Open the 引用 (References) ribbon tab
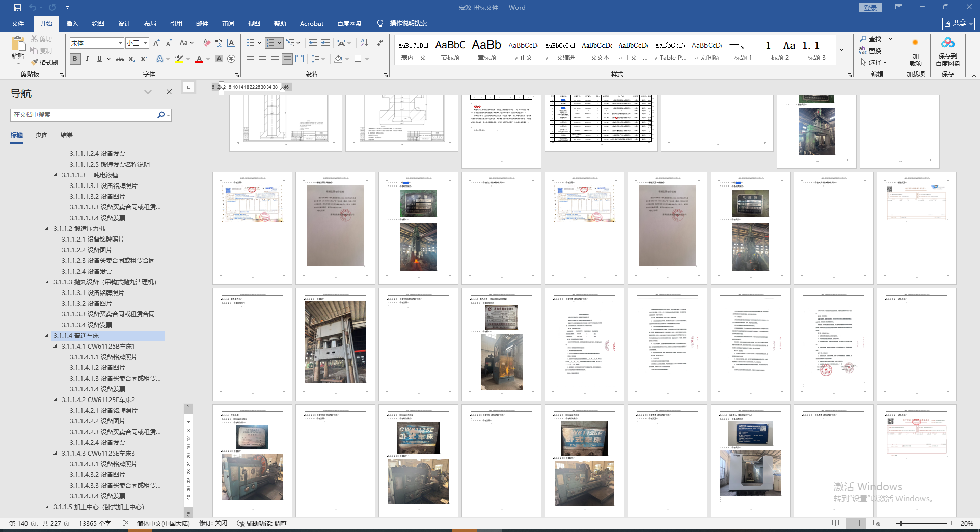Viewport: 980px width, 532px height. pos(176,24)
